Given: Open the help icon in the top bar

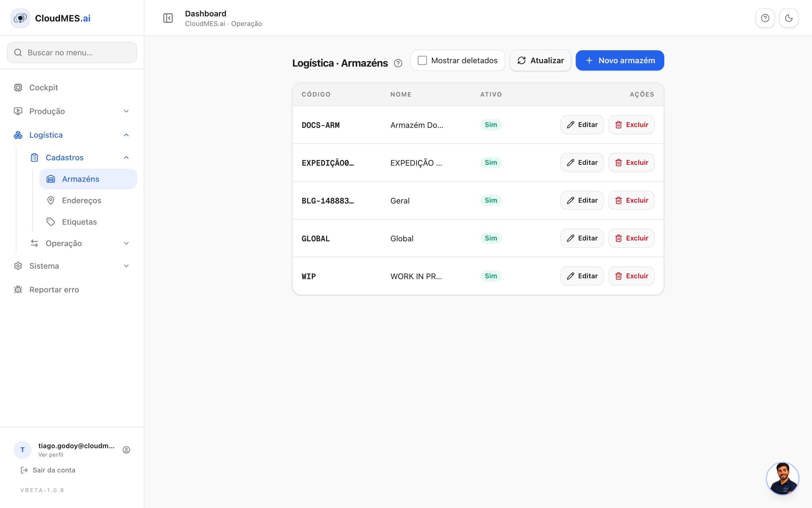Looking at the screenshot, I should [x=765, y=18].
